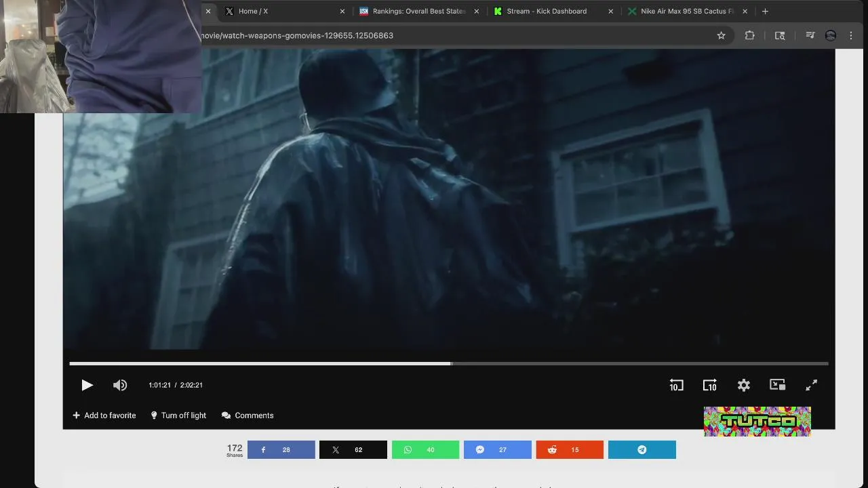
Task: Enable picture-in-picture mode
Action: [778, 384]
